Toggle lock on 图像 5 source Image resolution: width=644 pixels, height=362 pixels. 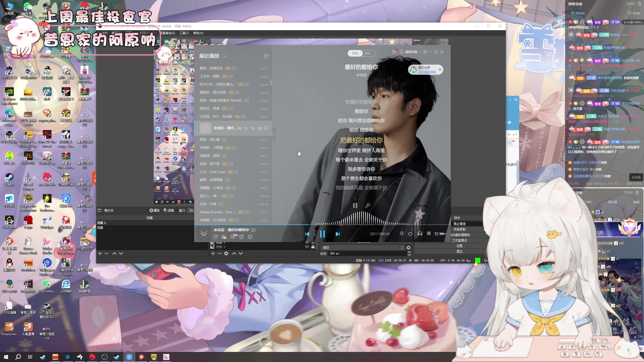point(313,247)
